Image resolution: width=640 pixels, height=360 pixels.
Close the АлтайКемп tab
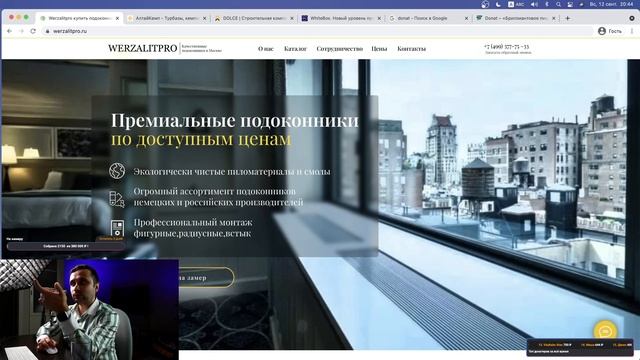tap(204, 18)
